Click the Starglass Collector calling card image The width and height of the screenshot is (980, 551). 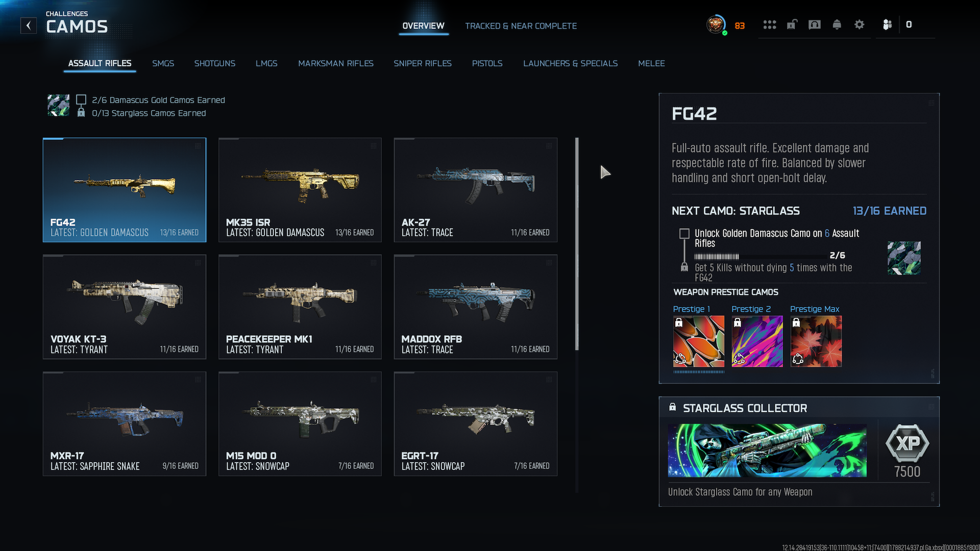click(767, 450)
